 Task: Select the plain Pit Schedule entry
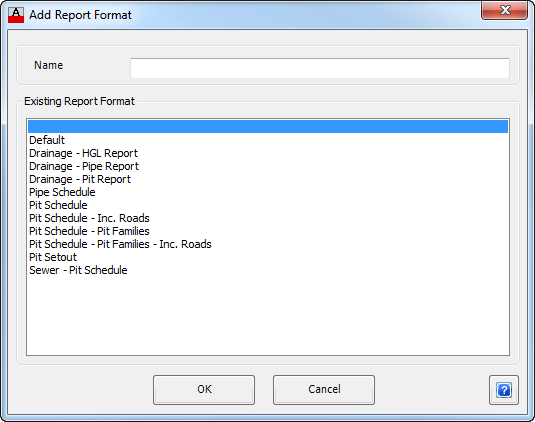(58, 205)
